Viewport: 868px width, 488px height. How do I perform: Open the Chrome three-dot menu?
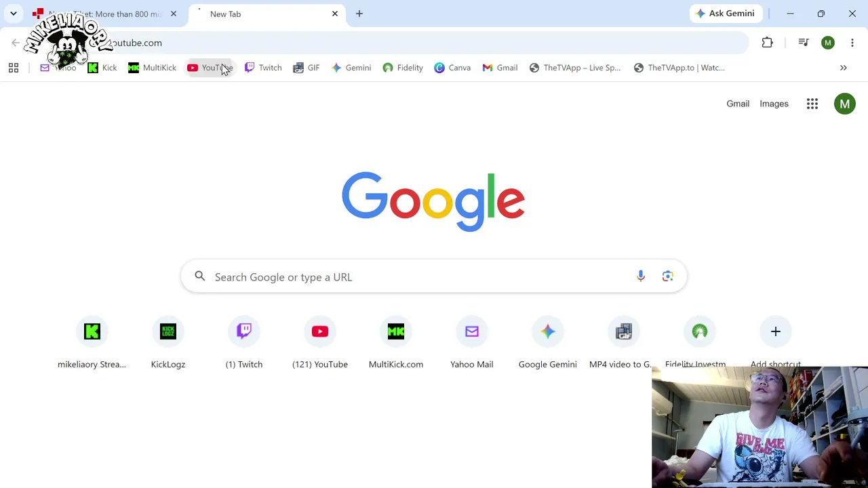click(852, 43)
